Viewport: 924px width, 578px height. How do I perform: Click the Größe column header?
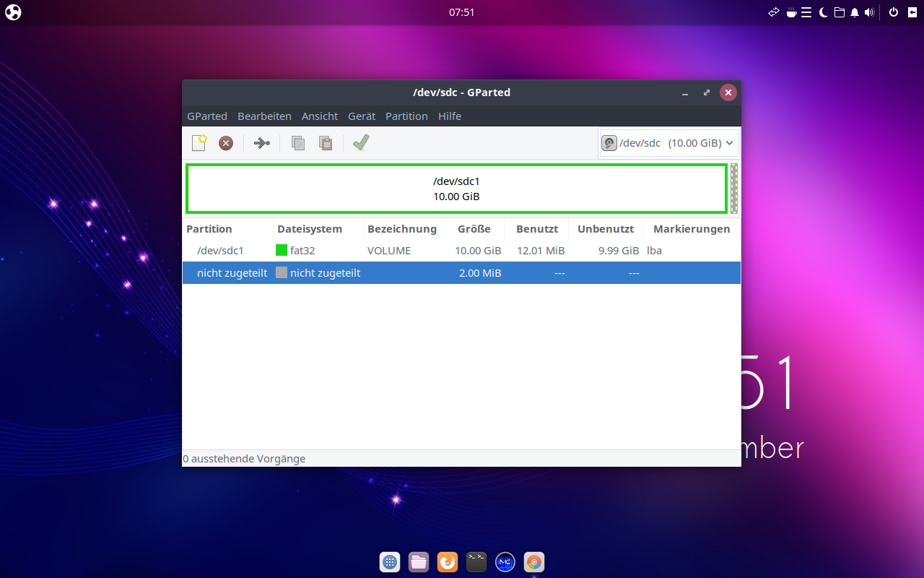pos(474,229)
